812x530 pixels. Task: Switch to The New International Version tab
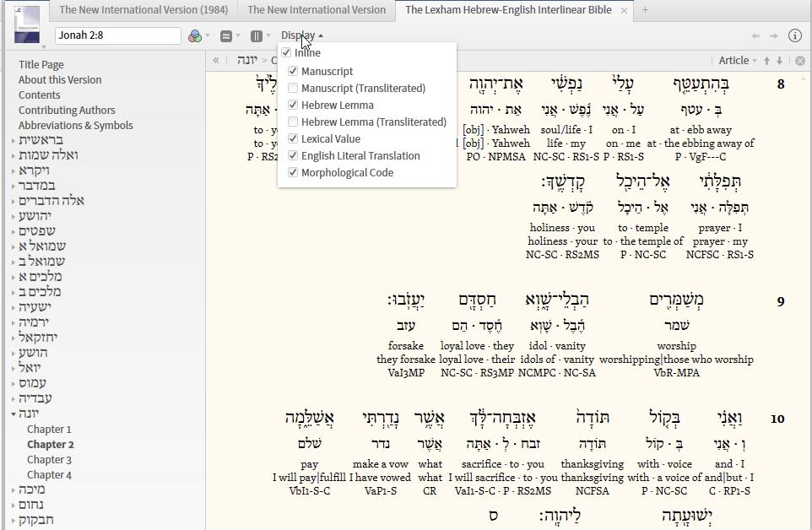pos(317,10)
